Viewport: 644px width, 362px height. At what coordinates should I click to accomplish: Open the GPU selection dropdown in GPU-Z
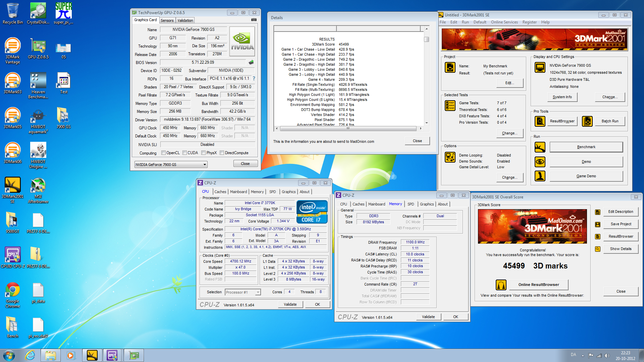[x=171, y=165]
